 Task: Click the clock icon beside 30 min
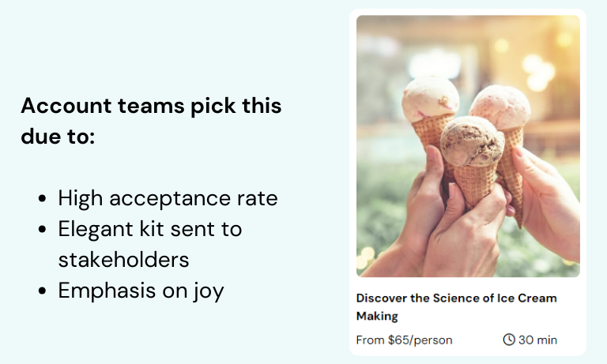coord(509,340)
